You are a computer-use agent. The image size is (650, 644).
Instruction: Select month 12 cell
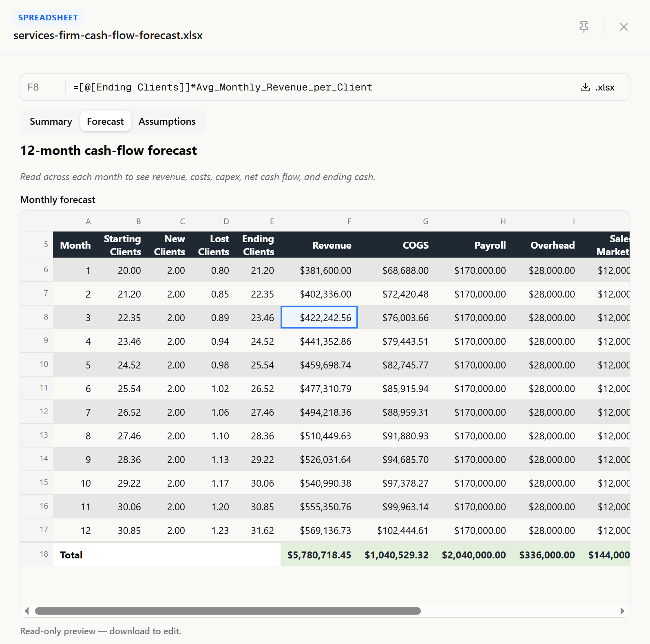[x=75, y=530]
